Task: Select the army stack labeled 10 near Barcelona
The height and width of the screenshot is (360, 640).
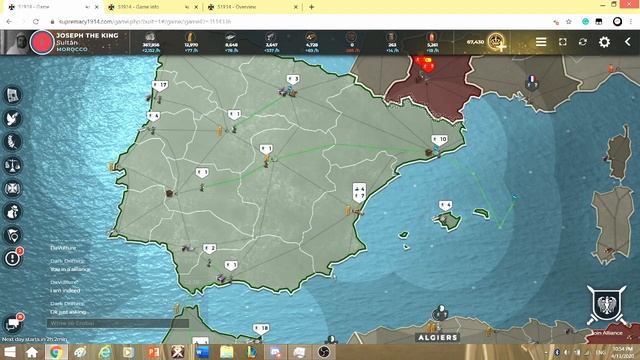Action: (440, 140)
